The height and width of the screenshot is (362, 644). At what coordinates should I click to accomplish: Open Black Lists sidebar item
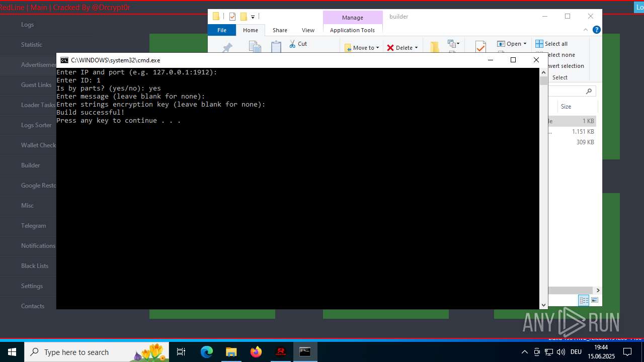(x=35, y=266)
